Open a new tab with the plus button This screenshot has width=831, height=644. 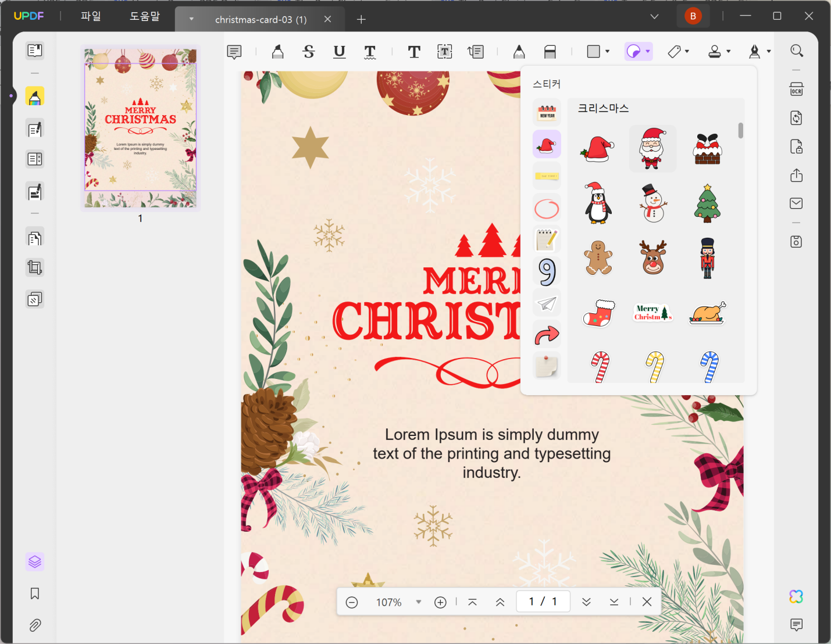tap(361, 19)
